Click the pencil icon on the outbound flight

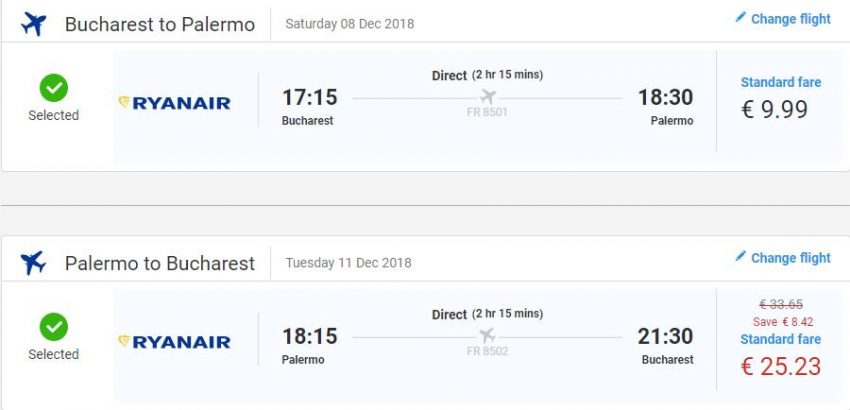coord(740,18)
